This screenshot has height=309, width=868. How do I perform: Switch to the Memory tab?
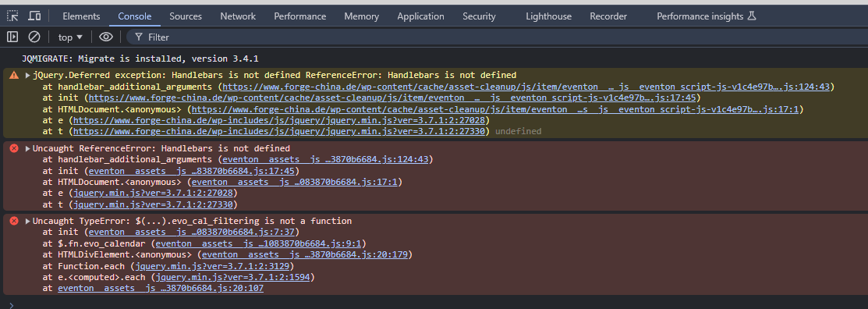tap(362, 16)
